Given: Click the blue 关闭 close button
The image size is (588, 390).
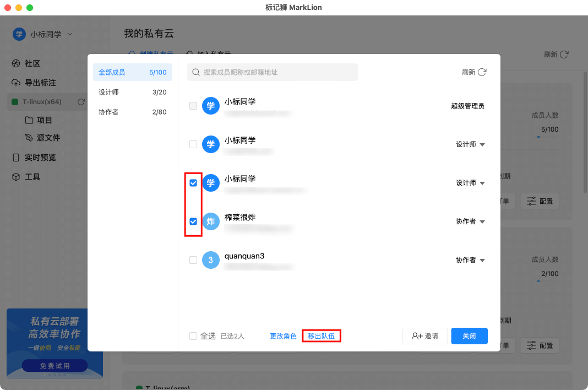Looking at the screenshot, I should point(469,336).
